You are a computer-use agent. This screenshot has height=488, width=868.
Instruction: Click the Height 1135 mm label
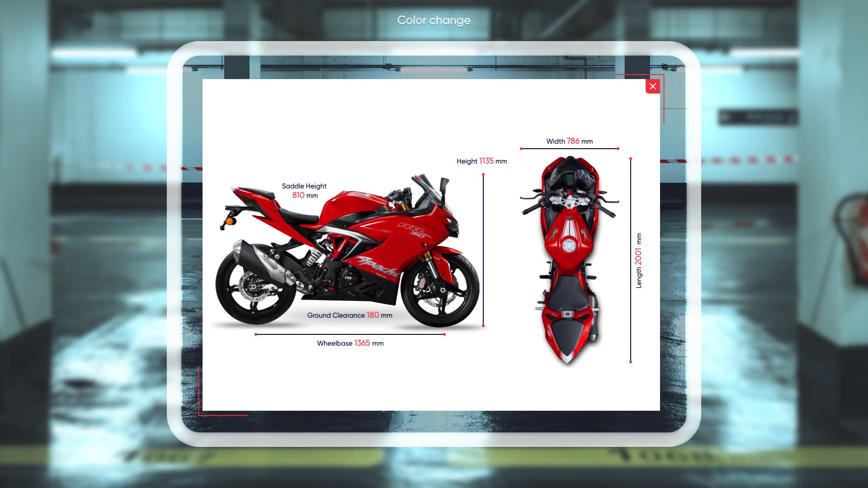[x=481, y=161]
